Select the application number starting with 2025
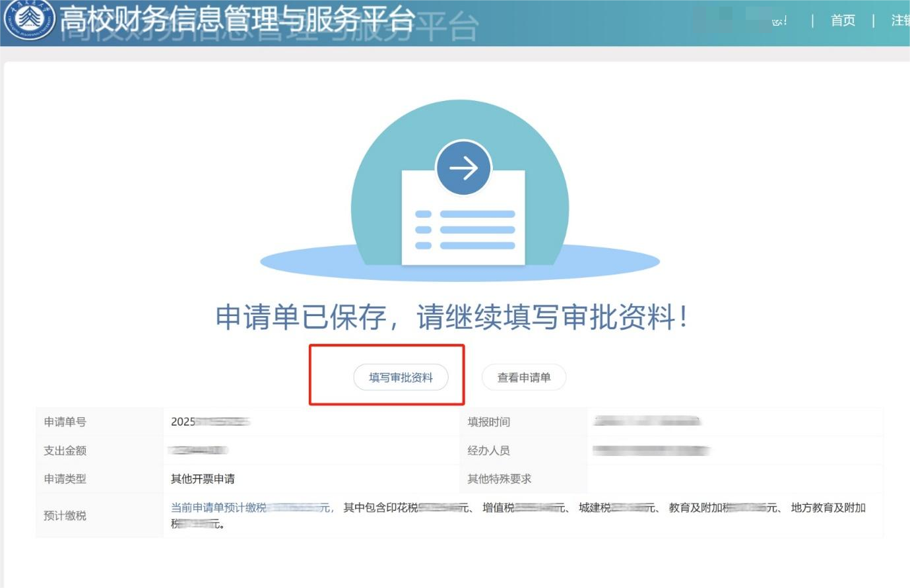 210,422
